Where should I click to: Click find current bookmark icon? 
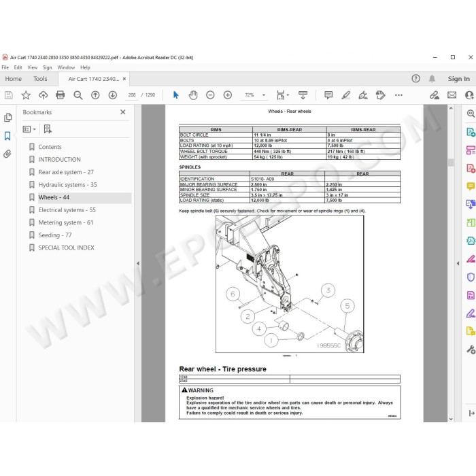(48, 129)
